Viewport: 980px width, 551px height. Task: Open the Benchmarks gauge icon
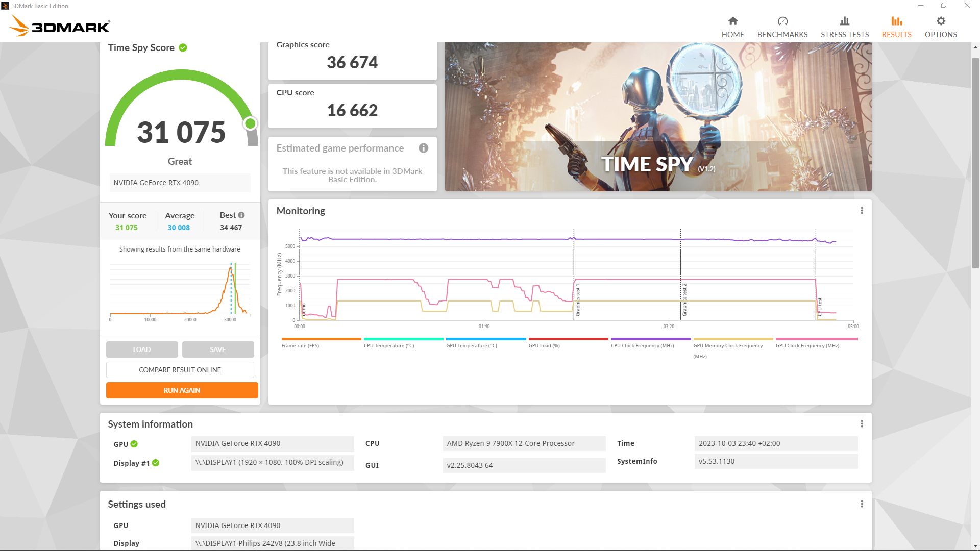tap(782, 21)
